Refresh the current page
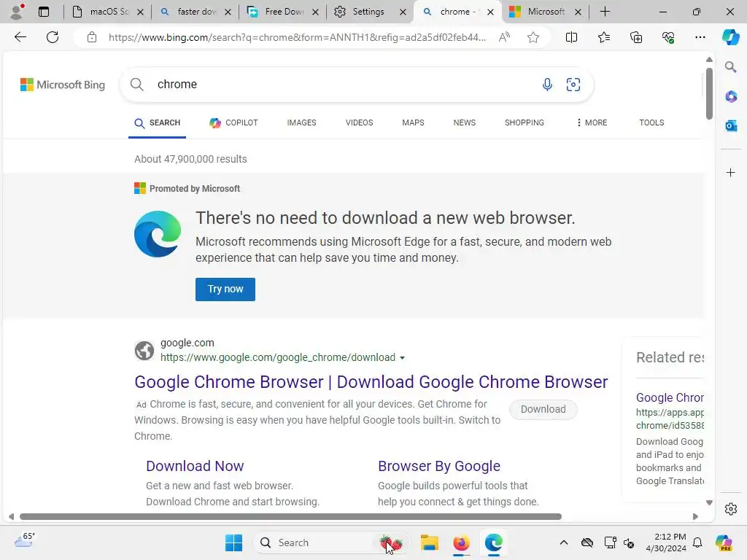 coord(53,37)
